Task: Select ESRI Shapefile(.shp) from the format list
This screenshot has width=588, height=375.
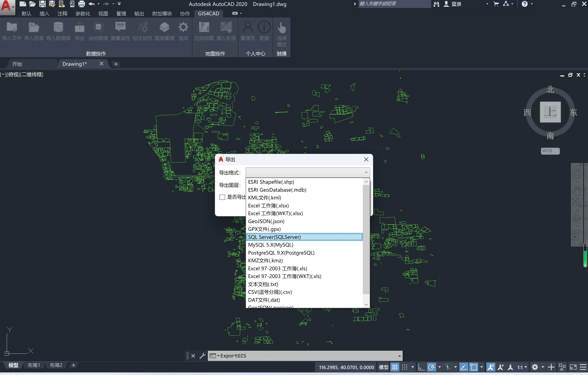Action: (x=271, y=182)
